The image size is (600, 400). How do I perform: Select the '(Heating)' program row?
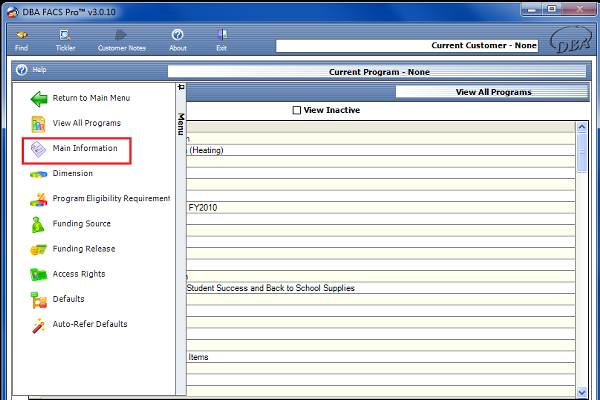(x=381, y=150)
